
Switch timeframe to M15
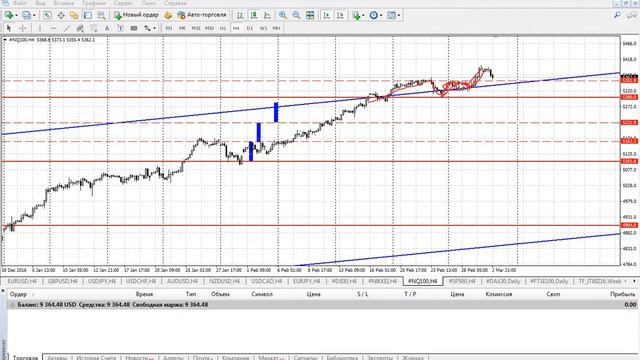tap(196, 28)
